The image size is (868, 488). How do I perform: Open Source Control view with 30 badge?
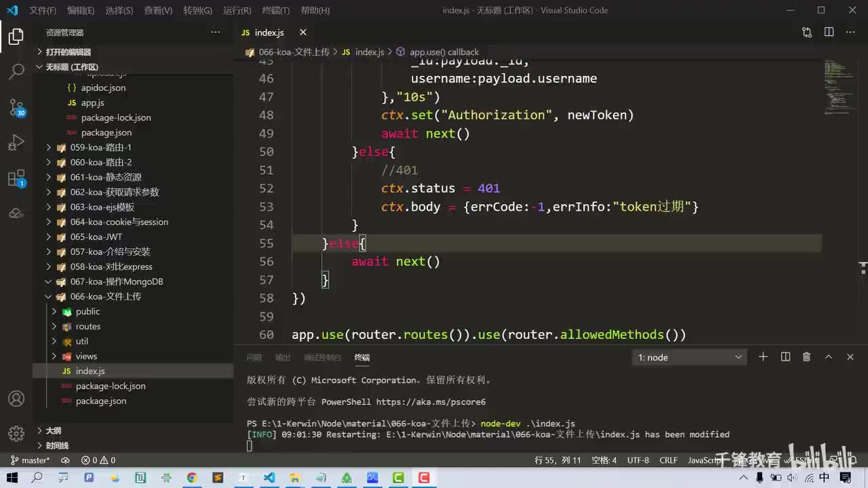[16, 108]
